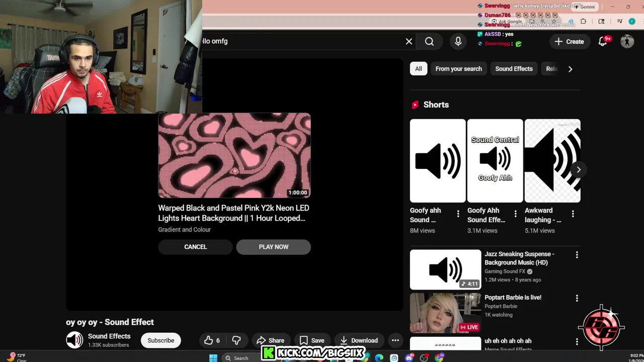Open menu for the 3.1M views Short
The image size is (644, 362).
515,214
